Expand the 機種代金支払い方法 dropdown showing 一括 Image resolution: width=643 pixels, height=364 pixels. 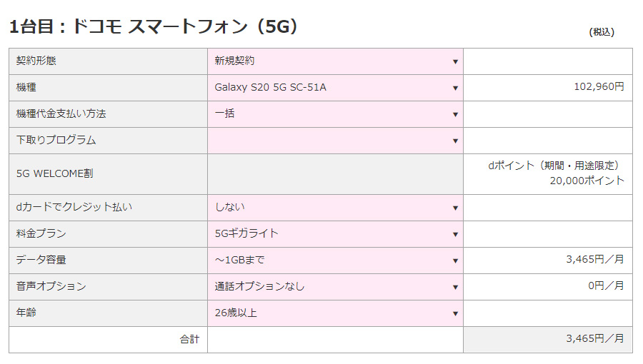click(335, 114)
